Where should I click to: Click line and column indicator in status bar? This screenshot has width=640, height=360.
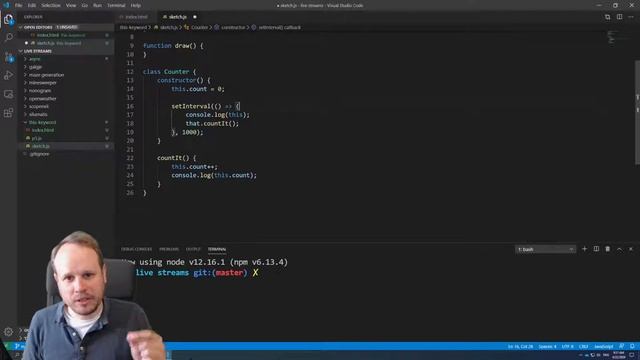pyautogui.click(x=520, y=347)
